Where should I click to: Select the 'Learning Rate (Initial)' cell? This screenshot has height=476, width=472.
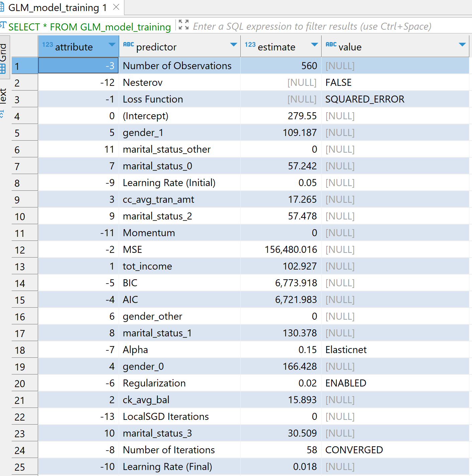(180, 183)
